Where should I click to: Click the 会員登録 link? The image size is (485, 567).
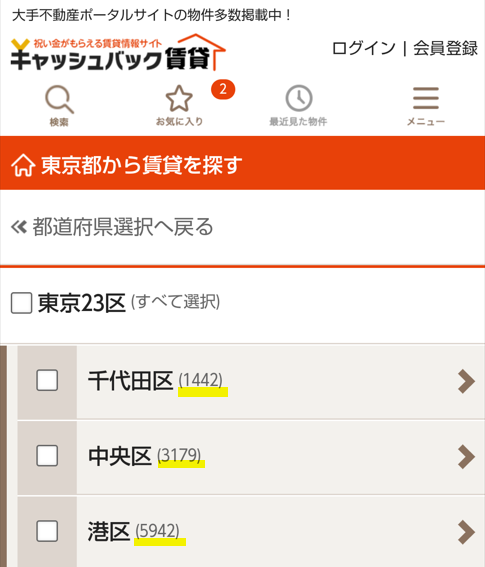pyautogui.click(x=445, y=48)
